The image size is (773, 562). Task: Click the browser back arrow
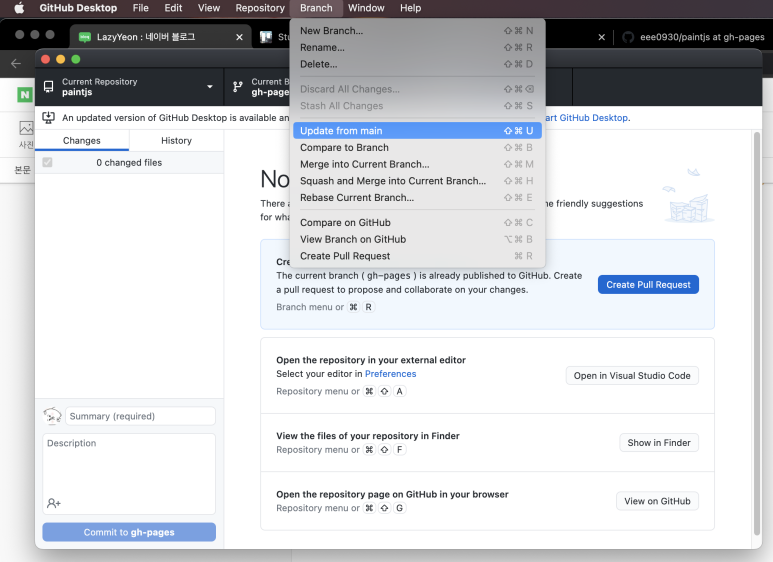(x=16, y=63)
